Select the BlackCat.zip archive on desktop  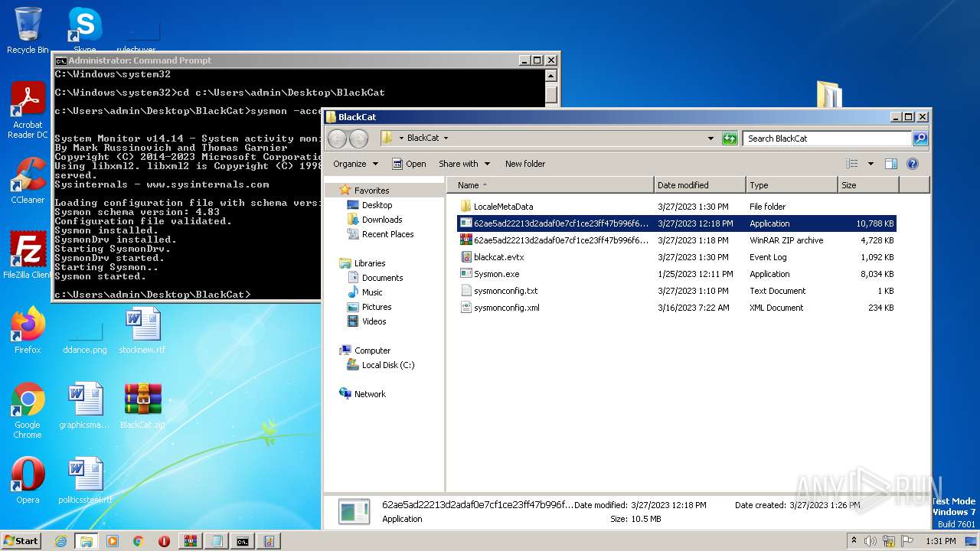click(x=142, y=406)
